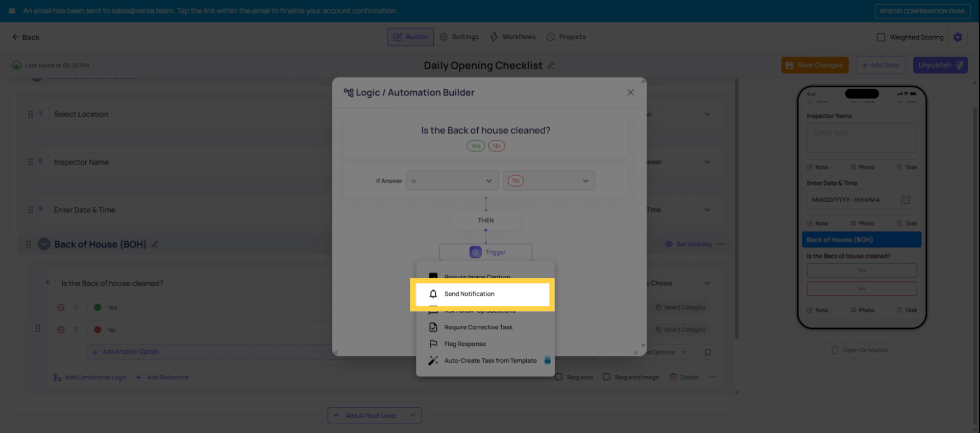Open the answer value dropdown showing No
Image resolution: width=980 pixels, height=433 pixels.
(x=549, y=180)
